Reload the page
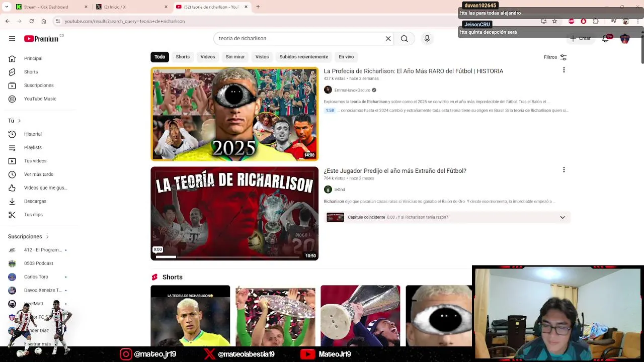The image size is (644, 362). pos(31,21)
